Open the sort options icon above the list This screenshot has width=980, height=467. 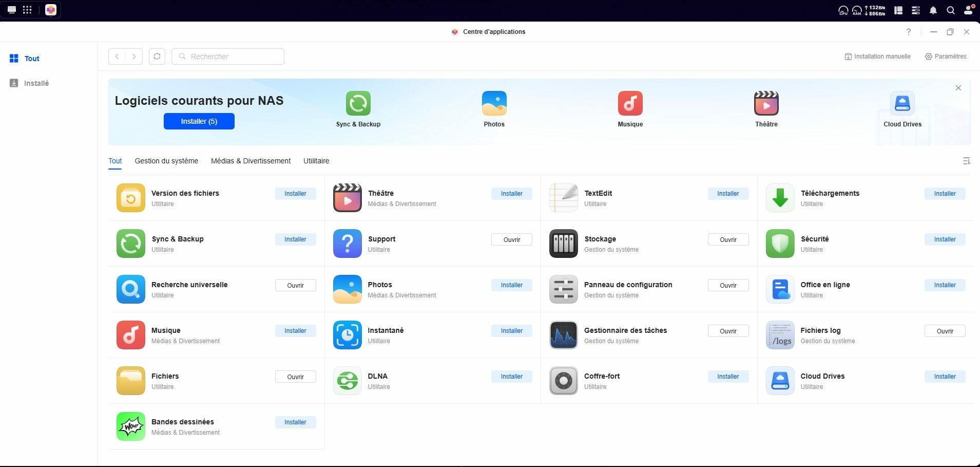[x=966, y=161]
